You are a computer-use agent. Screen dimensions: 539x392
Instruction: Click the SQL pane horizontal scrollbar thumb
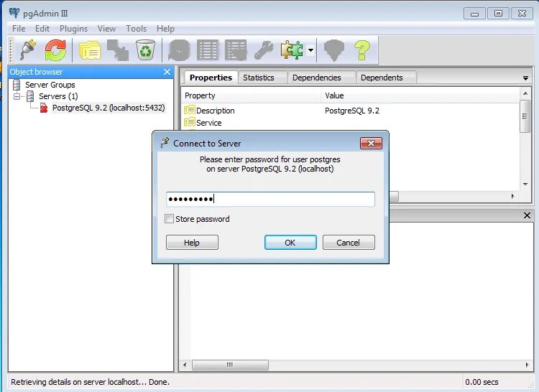[x=230, y=365]
